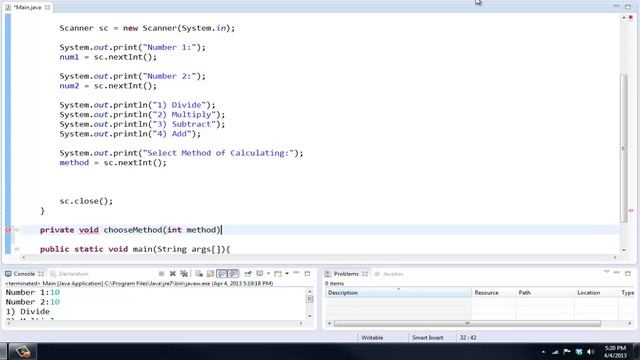Viewport: 640px width, 360px height.
Task: Sort Problems by Resource column
Action: point(493,293)
